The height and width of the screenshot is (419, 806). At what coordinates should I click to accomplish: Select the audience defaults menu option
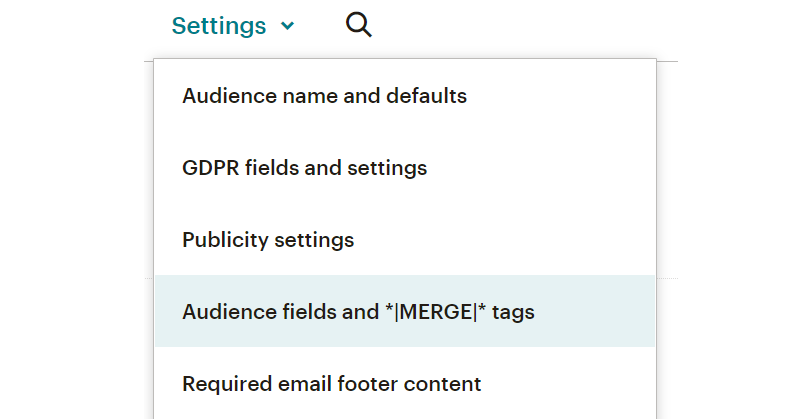pyautogui.click(x=324, y=96)
